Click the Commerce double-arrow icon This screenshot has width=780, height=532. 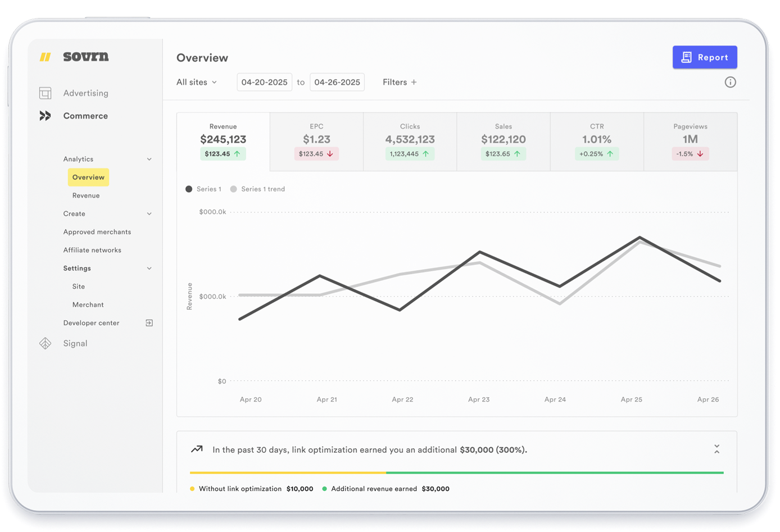(46, 116)
